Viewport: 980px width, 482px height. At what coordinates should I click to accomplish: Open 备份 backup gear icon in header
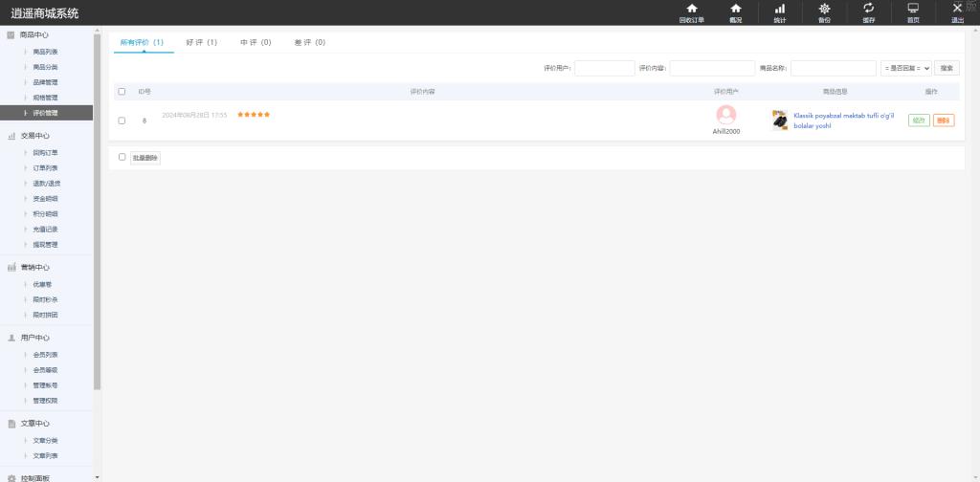click(824, 9)
